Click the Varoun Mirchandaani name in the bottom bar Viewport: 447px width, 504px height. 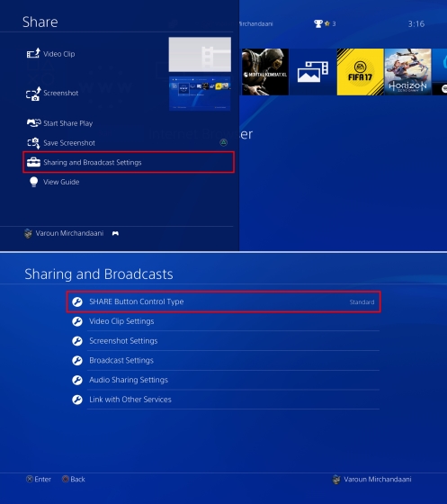378,479
